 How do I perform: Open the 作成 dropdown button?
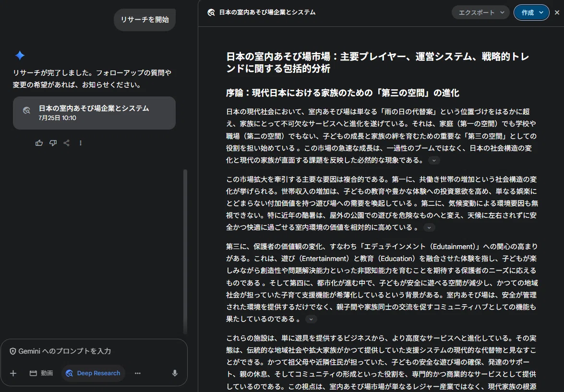pyautogui.click(x=531, y=12)
